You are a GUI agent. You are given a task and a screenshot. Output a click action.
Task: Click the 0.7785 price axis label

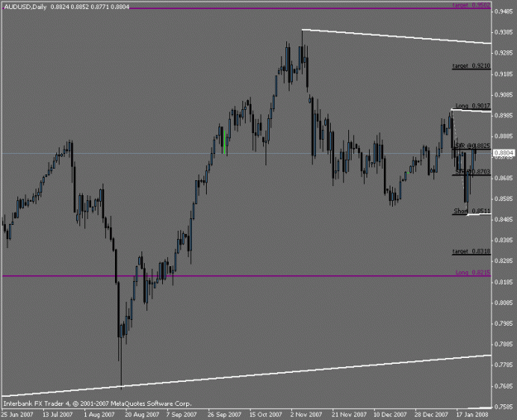pyautogui.click(x=504, y=365)
